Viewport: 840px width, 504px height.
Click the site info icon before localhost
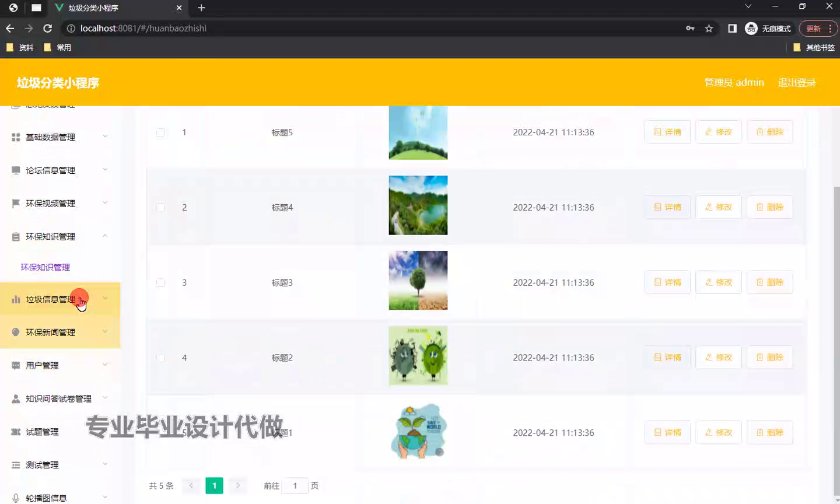[x=71, y=28]
